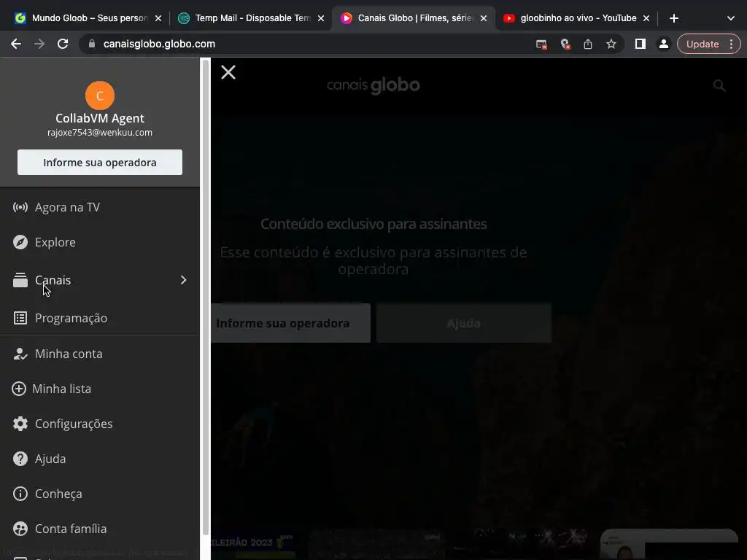Click the Explore compass icon
The image size is (747, 560).
click(x=20, y=242)
